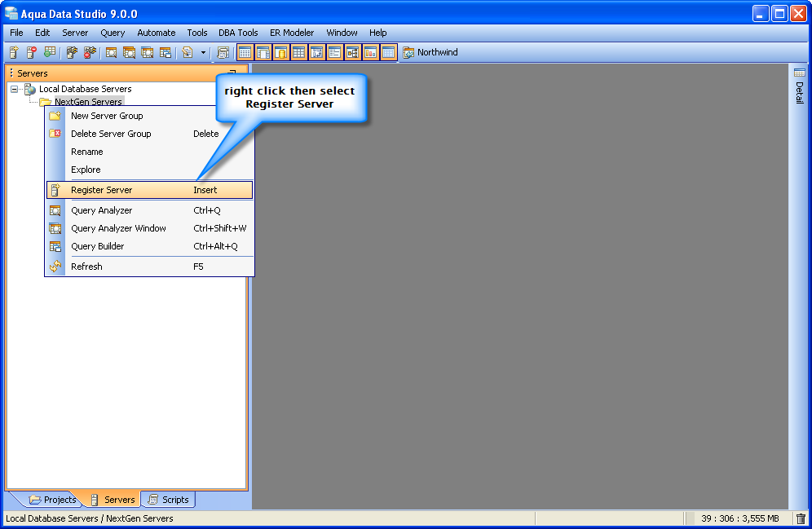Open the File menu
The image size is (812, 529).
[x=16, y=33]
